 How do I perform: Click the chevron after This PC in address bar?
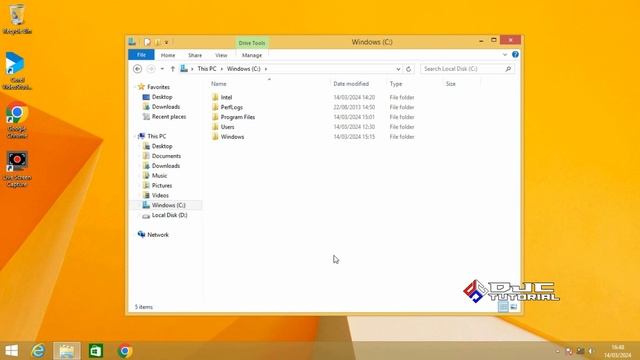[222, 69]
